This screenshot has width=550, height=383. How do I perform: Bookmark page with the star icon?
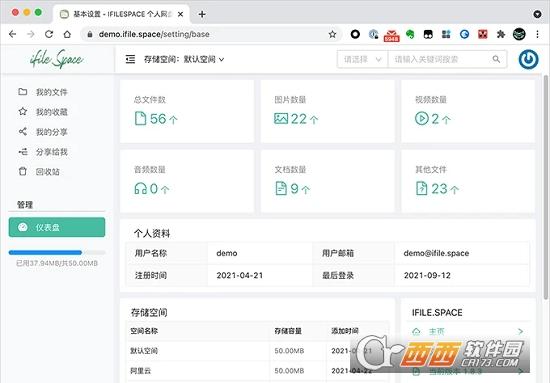click(332, 34)
